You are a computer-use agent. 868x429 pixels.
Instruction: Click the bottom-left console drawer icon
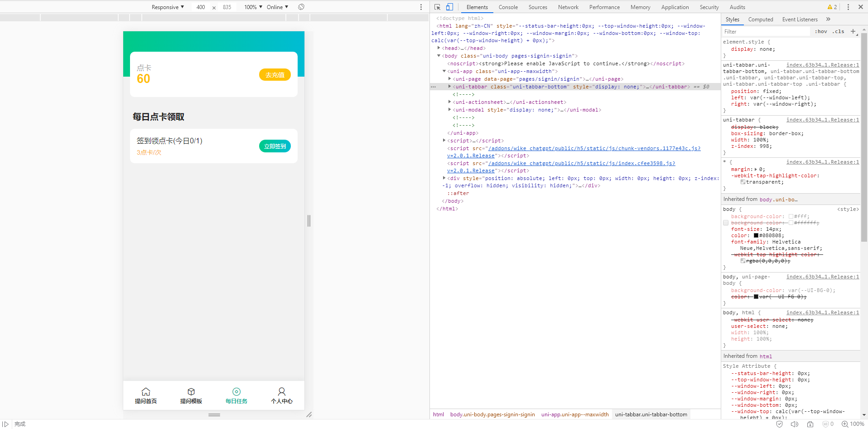pos(5,424)
